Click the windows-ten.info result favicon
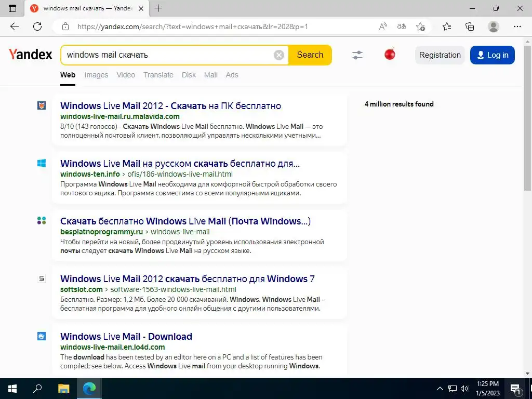The width and height of the screenshot is (532, 399). tap(42, 163)
